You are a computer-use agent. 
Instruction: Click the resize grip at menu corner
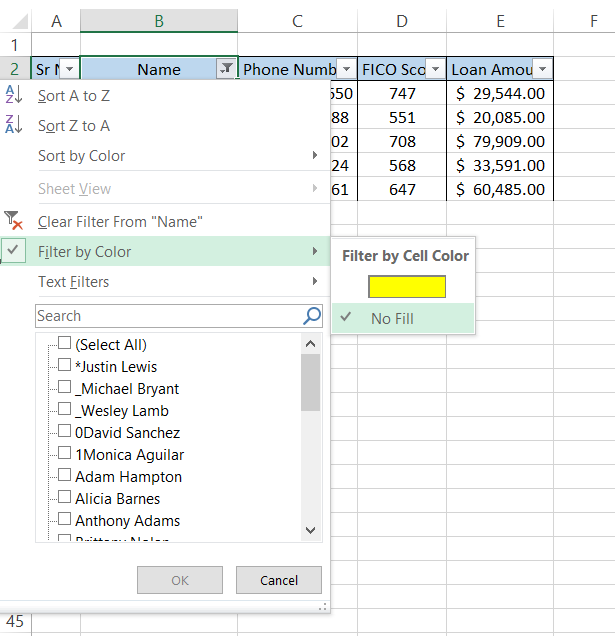point(322,606)
